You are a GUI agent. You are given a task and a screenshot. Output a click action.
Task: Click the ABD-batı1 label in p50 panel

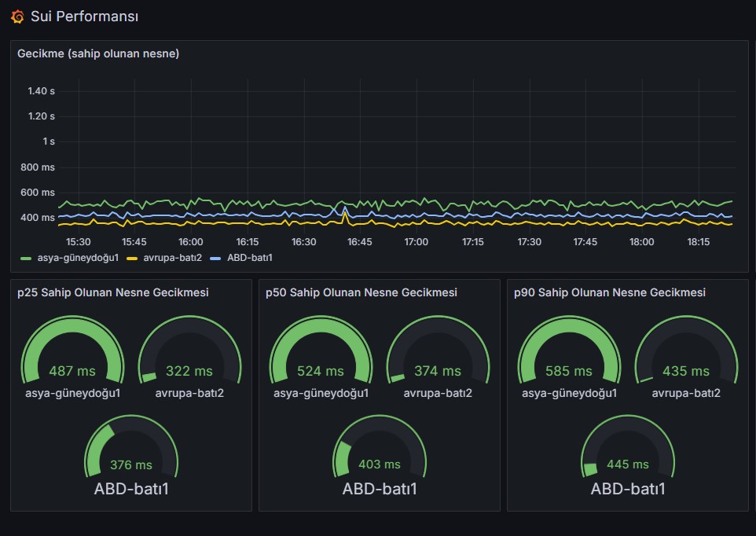(x=380, y=489)
